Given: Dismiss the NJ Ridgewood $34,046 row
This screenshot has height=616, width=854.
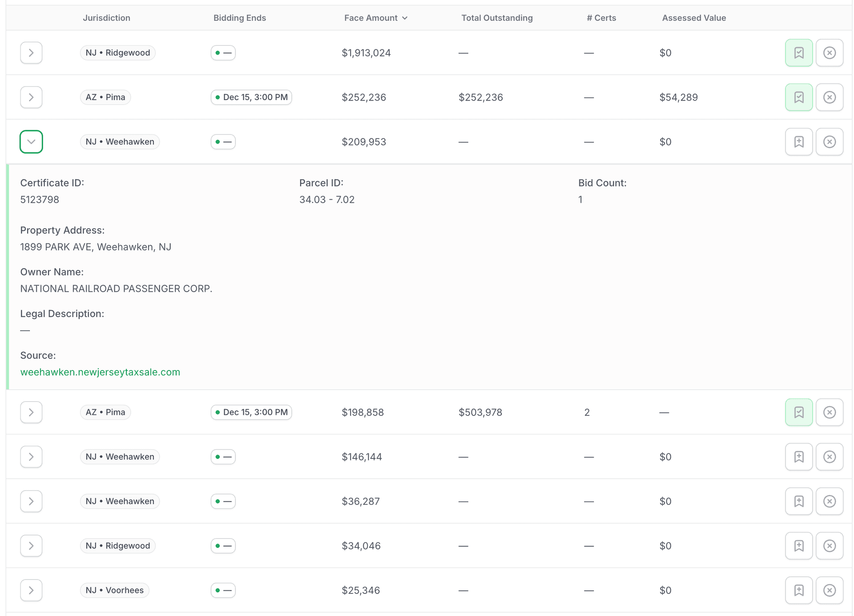Looking at the screenshot, I should [x=830, y=546].
